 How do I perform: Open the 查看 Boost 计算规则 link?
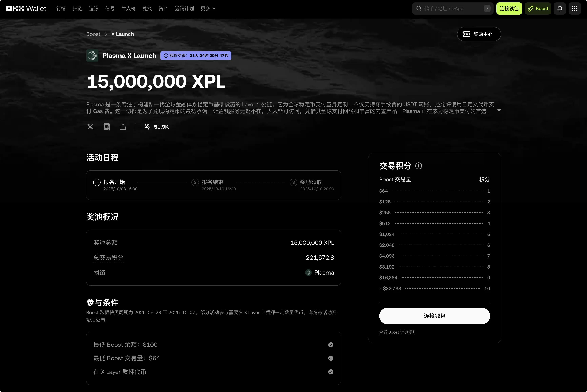(398, 332)
